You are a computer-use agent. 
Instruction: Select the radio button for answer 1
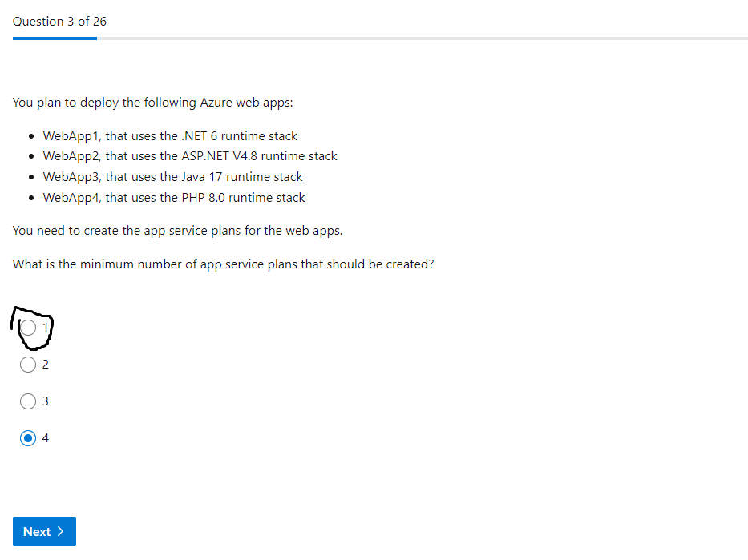tap(28, 328)
